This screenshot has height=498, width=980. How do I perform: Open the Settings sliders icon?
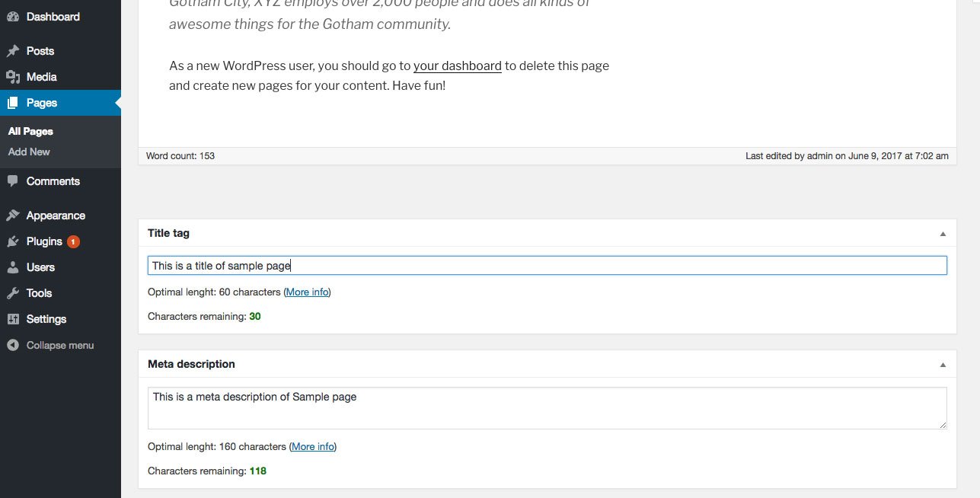coord(12,319)
